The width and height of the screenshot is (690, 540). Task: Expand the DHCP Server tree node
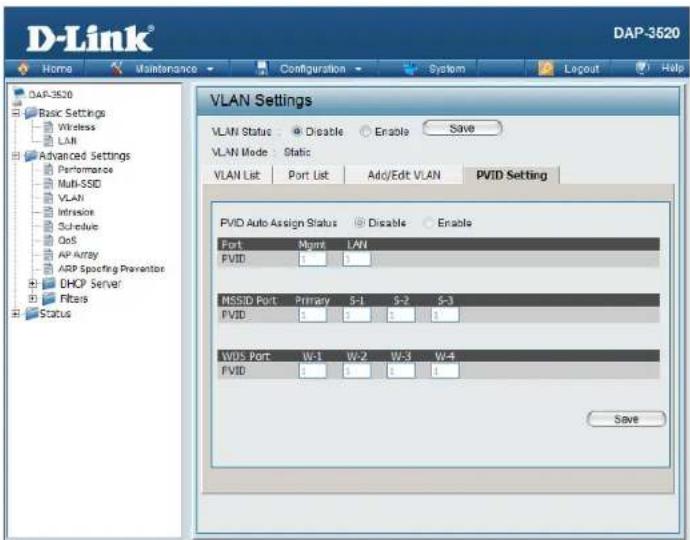pyautogui.click(x=33, y=284)
